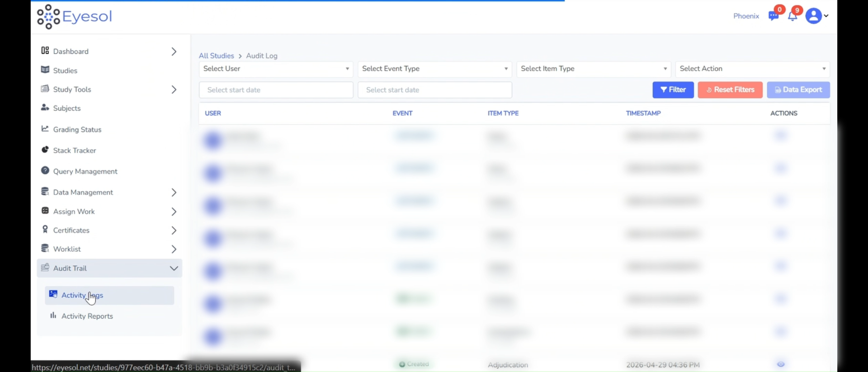
Task: Click the Query Management question icon
Action: click(x=45, y=171)
